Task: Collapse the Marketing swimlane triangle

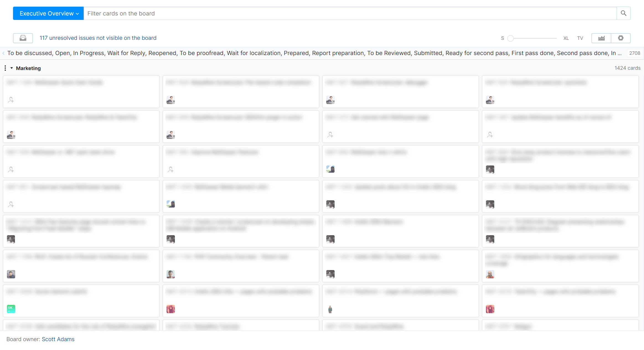Action: point(12,68)
